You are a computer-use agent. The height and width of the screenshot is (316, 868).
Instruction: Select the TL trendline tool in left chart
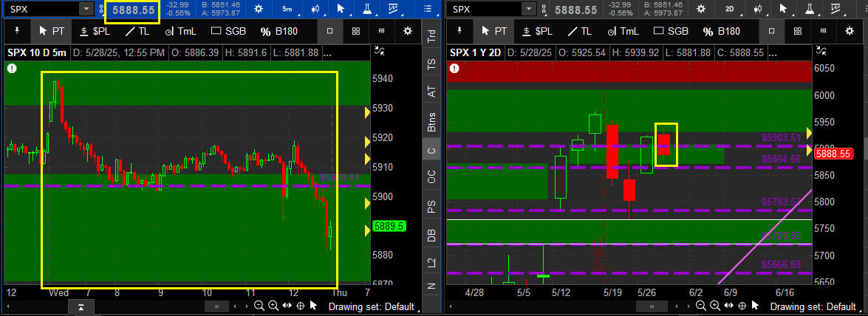137,31
